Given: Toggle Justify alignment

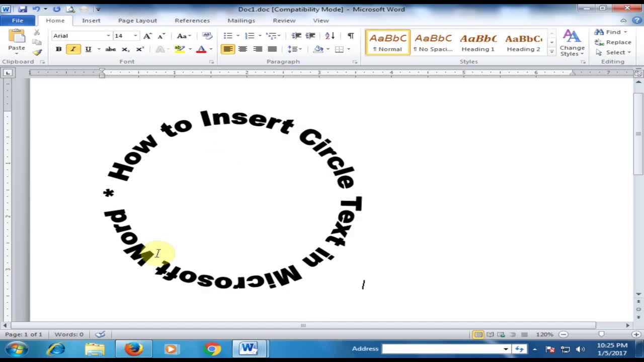Looking at the screenshot, I should click(x=272, y=49).
